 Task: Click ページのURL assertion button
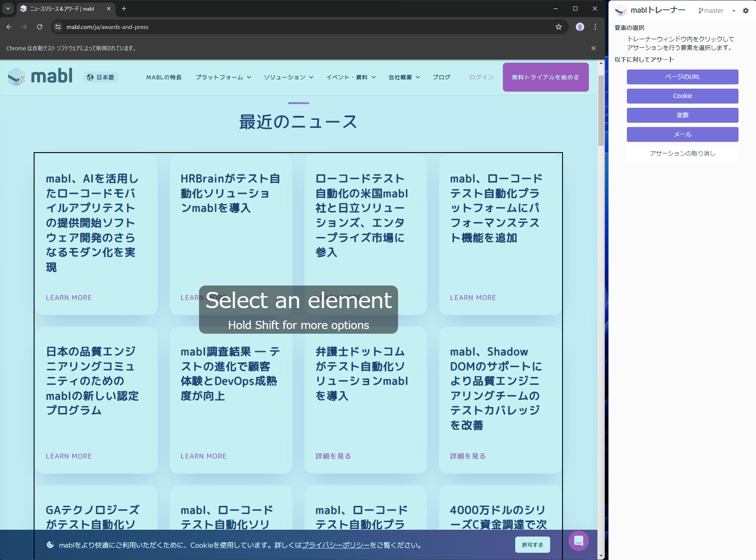click(x=682, y=77)
